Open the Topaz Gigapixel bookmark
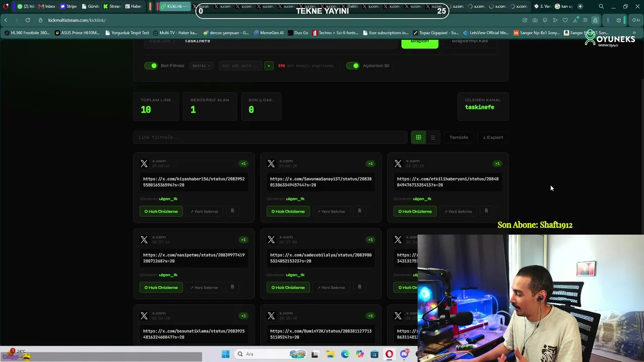Image resolution: width=644 pixels, height=362 pixels. pyautogui.click(x=435, y=33)
